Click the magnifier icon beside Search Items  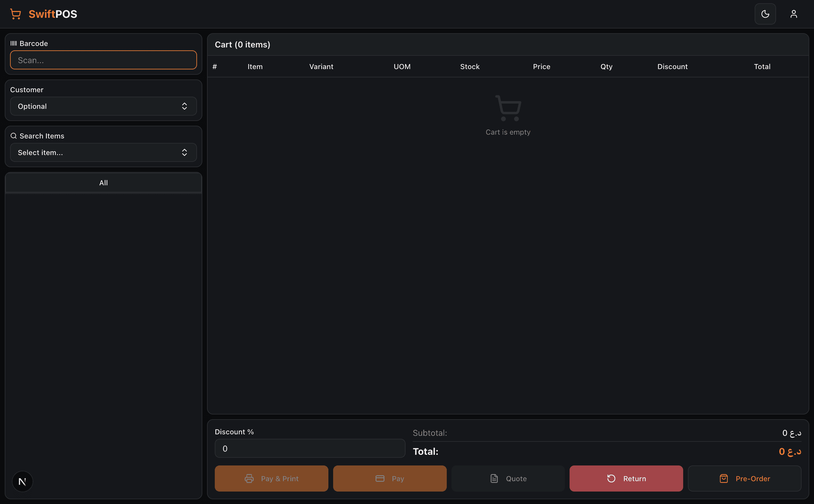pos(14,136)
